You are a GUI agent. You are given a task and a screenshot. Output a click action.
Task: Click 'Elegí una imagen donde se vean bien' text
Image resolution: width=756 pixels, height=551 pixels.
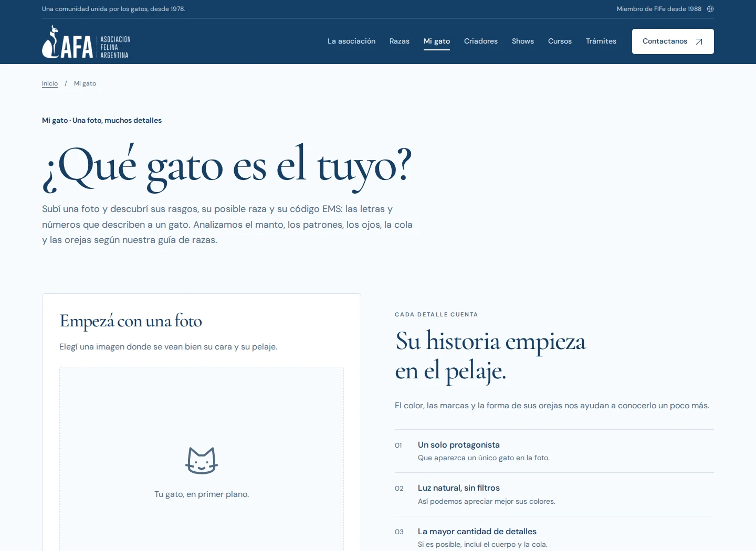[x=169, y=347]
